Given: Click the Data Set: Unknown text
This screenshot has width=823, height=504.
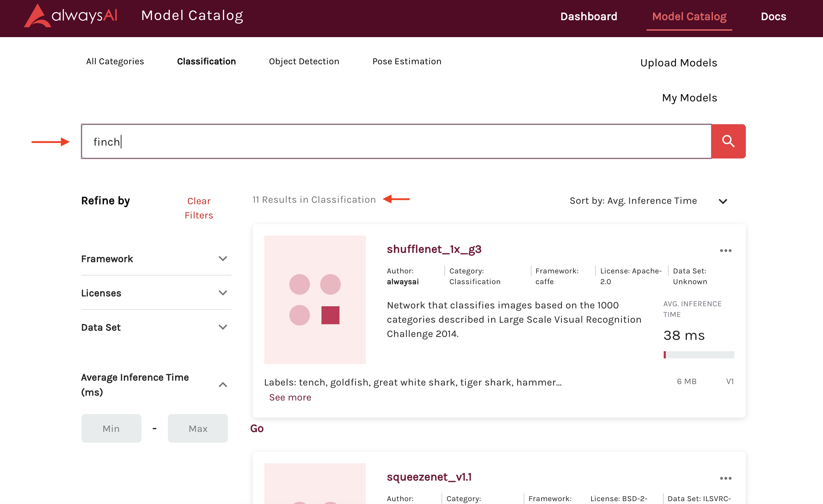Looking at the screenshot, I should [x=690, y=276].
